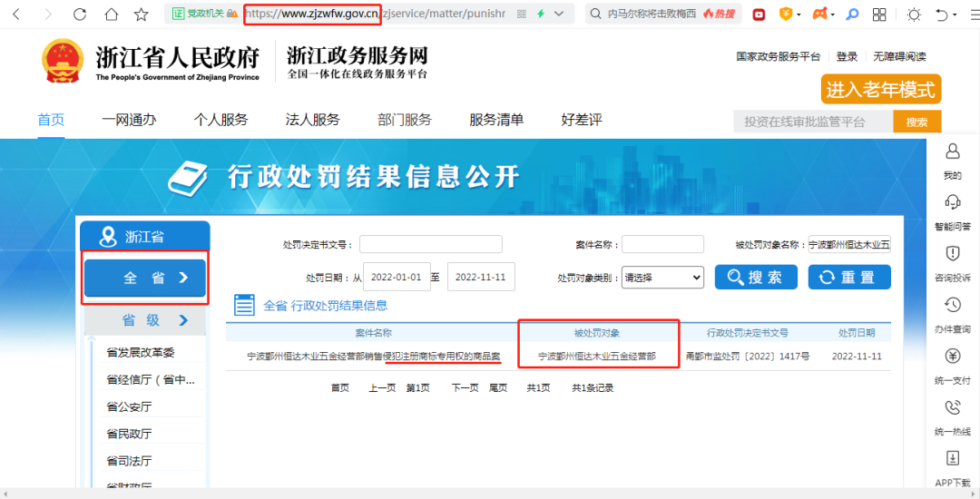Click the 处罚决定书文号 input field
This screenshot has width=980, height=499.
(430, 244)
